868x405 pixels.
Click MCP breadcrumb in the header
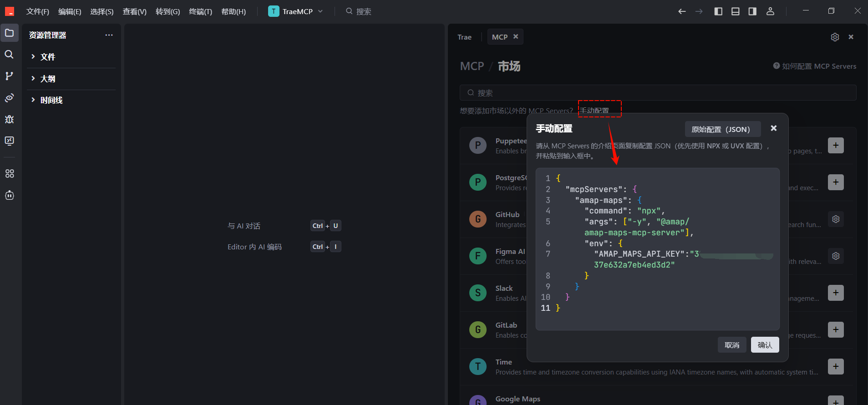click(472, 66)
